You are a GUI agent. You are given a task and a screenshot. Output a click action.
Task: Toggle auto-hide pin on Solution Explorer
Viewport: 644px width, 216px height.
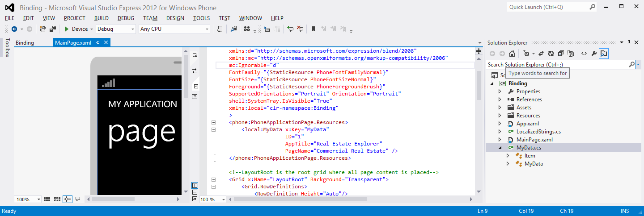click(629, 42)
